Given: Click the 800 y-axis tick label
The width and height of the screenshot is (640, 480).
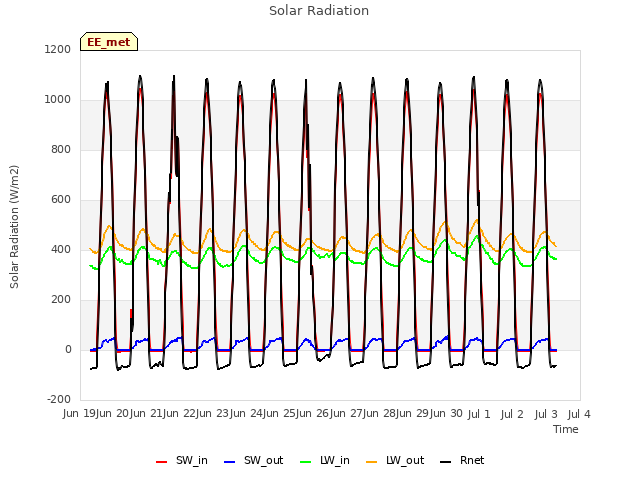Looking at the screenshot, I should click(x=61, y=149).
